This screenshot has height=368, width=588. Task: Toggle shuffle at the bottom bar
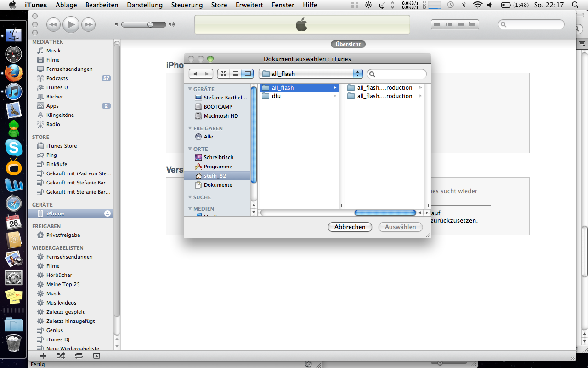[x=61, y=356]
